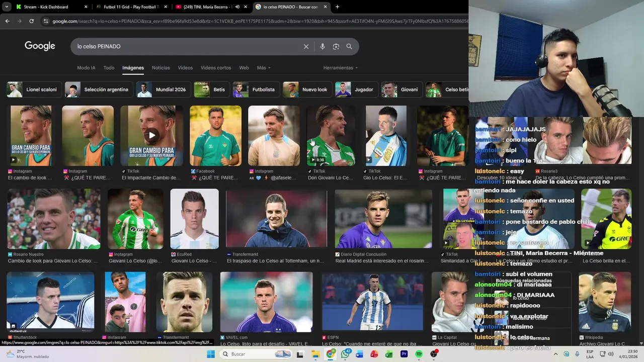The width and height of the screenshot is (644, 362).
Task: Select the Mundial 2026 filter chip
Action: [164, 89]
